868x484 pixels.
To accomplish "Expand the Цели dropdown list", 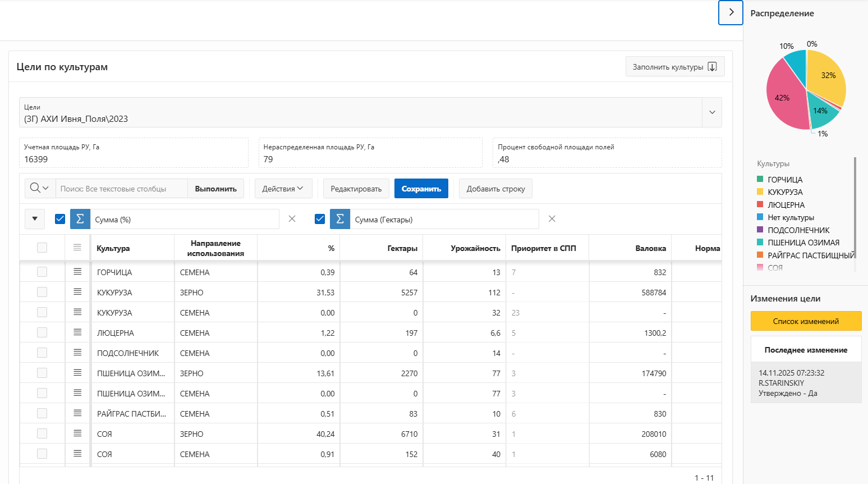I will coord(712,112).
